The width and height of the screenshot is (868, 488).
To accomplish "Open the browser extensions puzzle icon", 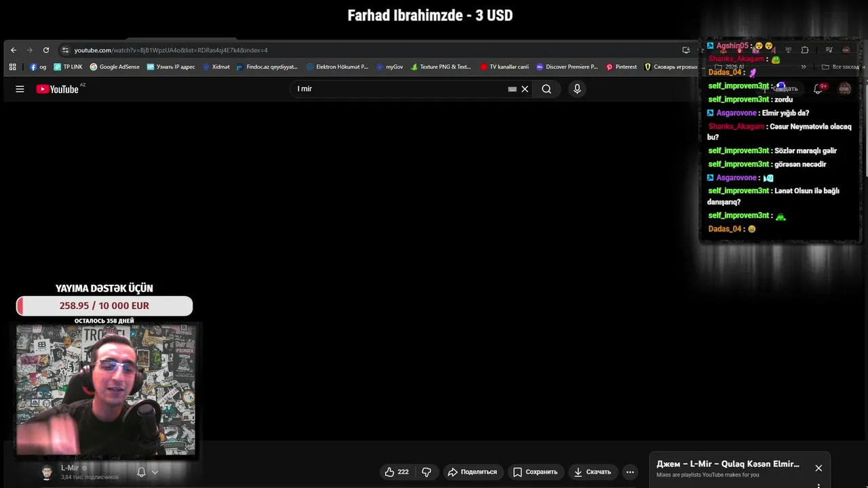I will tap(805, 50).
